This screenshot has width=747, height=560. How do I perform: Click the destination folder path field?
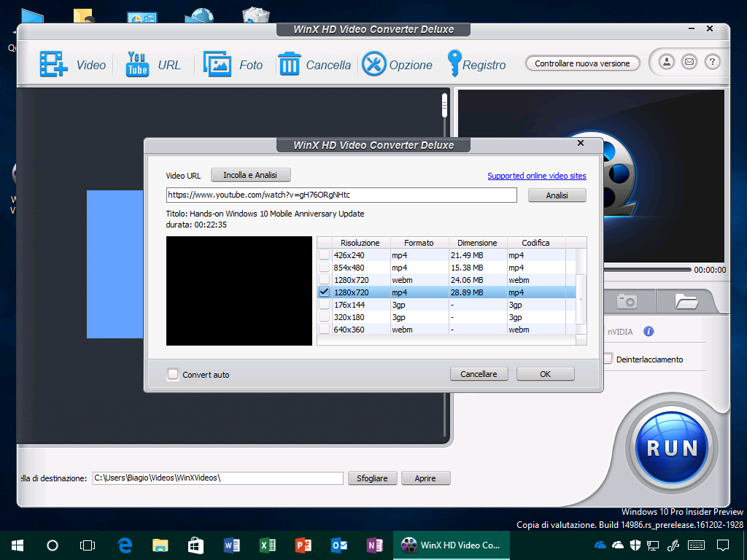(x=217, y=478)
